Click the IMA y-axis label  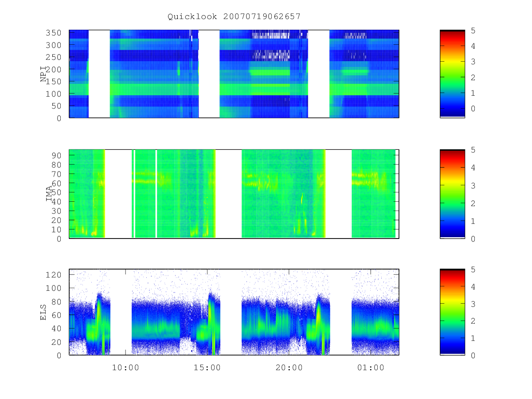[x=49, y=194]
